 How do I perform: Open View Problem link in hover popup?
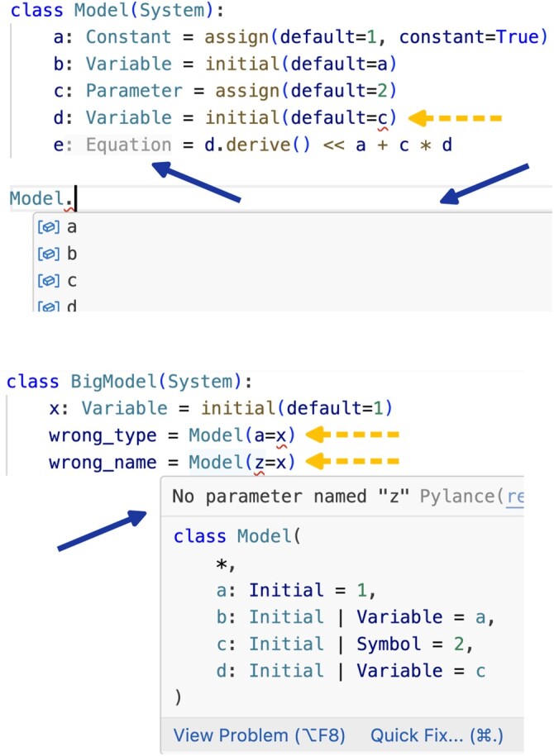[259, 735]
